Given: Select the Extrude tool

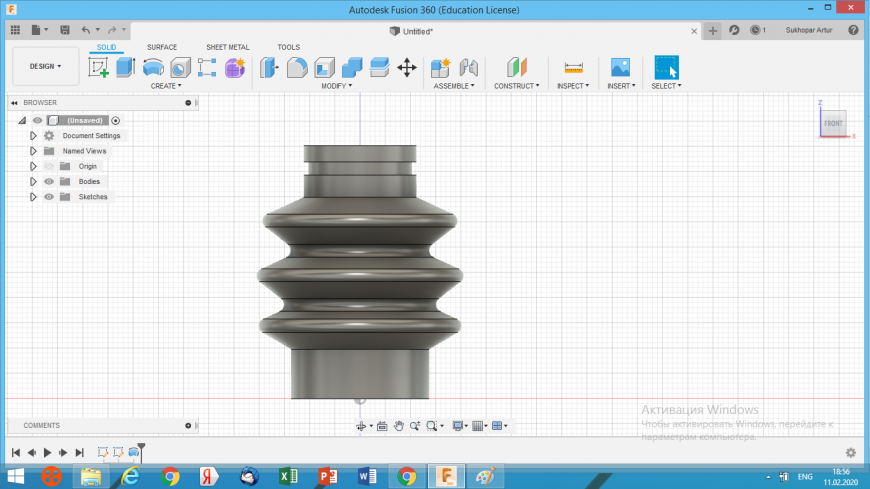Looking at the screenshot, I should click(125, 68).
